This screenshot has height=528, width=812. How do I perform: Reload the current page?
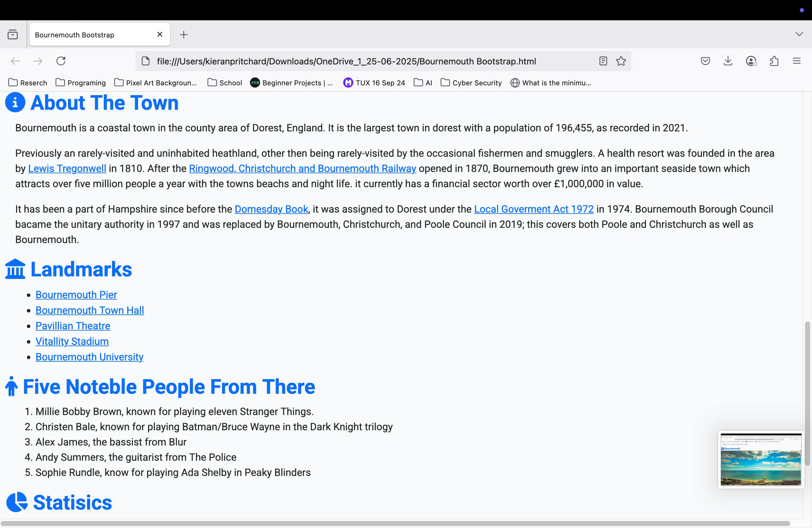61,61
